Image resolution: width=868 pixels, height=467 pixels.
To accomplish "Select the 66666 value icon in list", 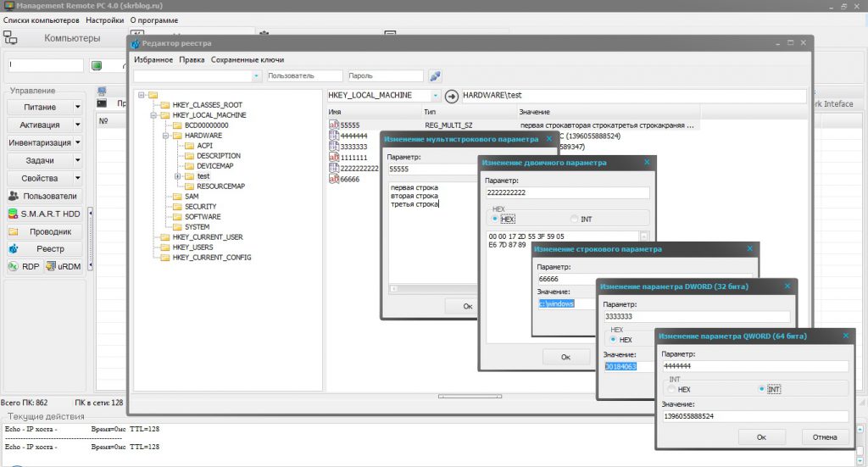I will pos(334,179).
